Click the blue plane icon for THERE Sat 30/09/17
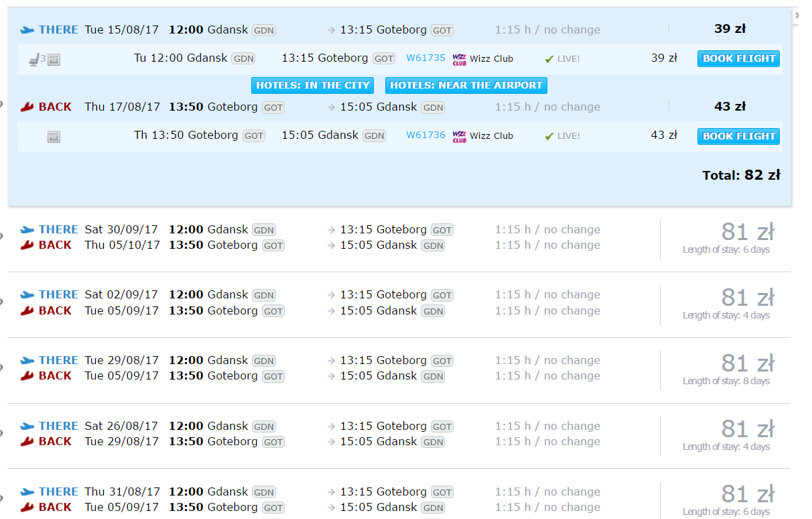812x519 pixels. click(27, 229)
